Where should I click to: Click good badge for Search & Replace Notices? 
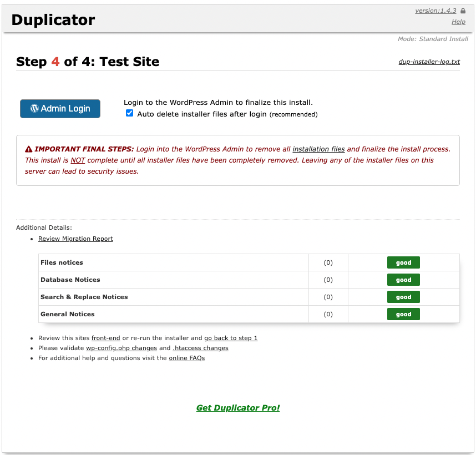403,297
